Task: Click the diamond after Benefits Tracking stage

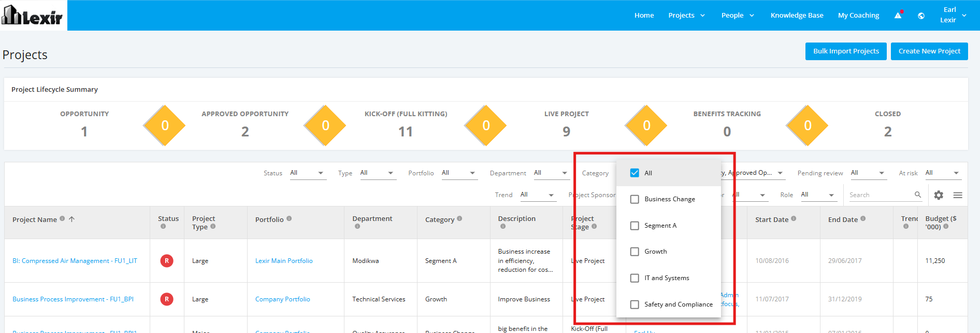Action: [x=808, y=126]
